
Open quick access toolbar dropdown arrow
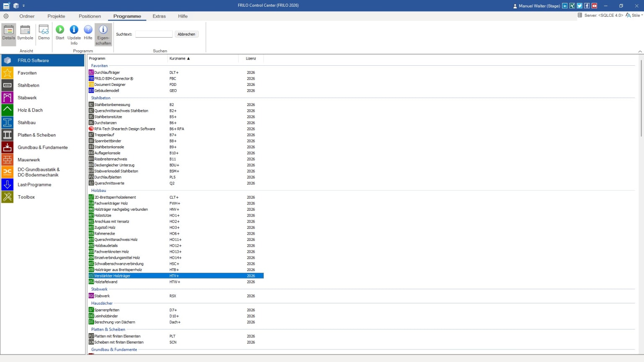(x=23, y=6)
